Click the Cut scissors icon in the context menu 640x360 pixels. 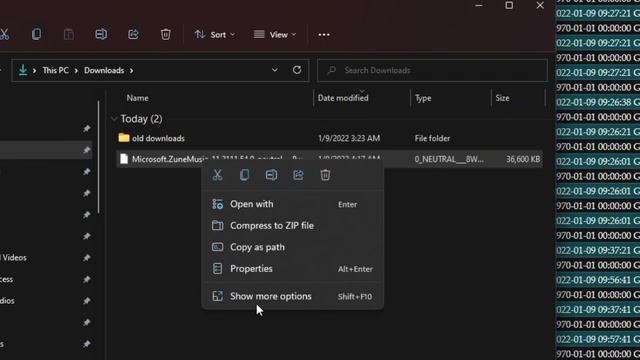(x=218, y=175)
